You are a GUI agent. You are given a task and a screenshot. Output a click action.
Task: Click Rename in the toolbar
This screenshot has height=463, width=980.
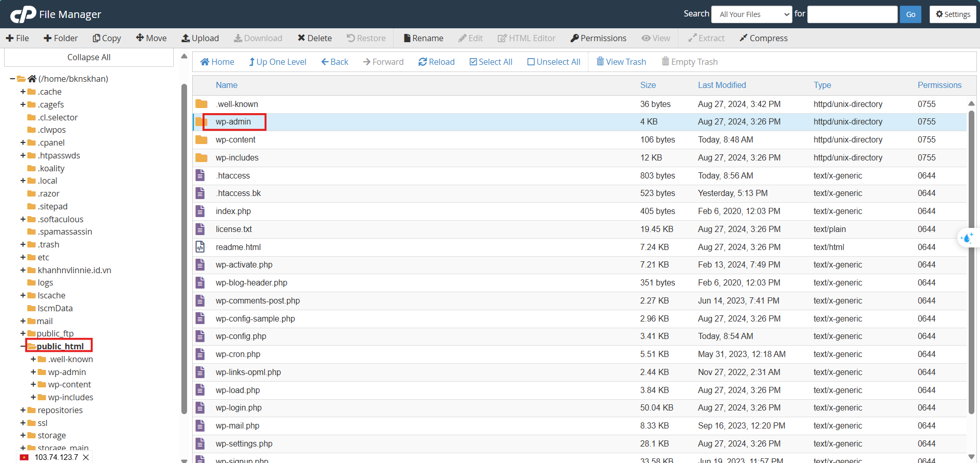pos(423,38)
